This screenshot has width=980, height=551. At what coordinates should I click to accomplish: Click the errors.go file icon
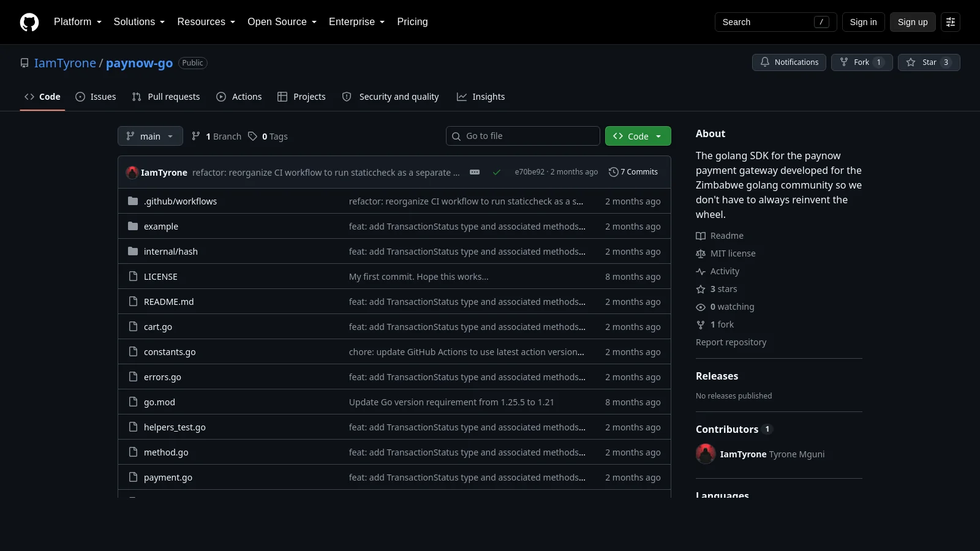(x=133, y=377)
